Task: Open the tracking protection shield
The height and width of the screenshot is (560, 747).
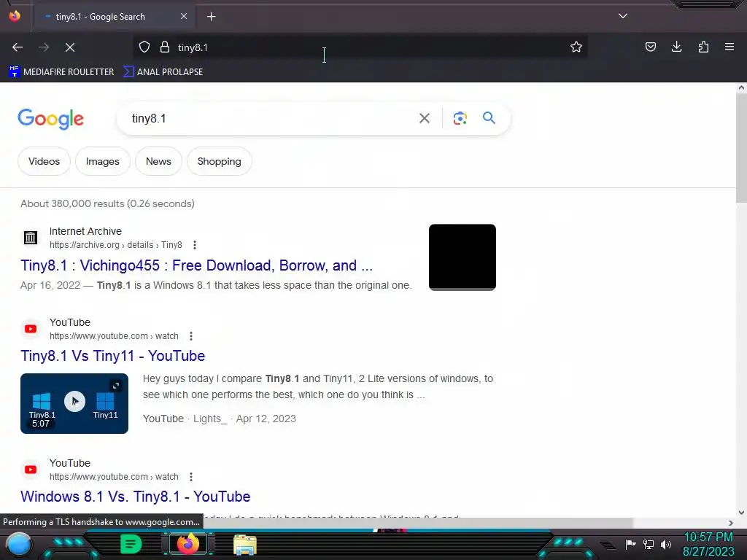Action: click(144, 47)
